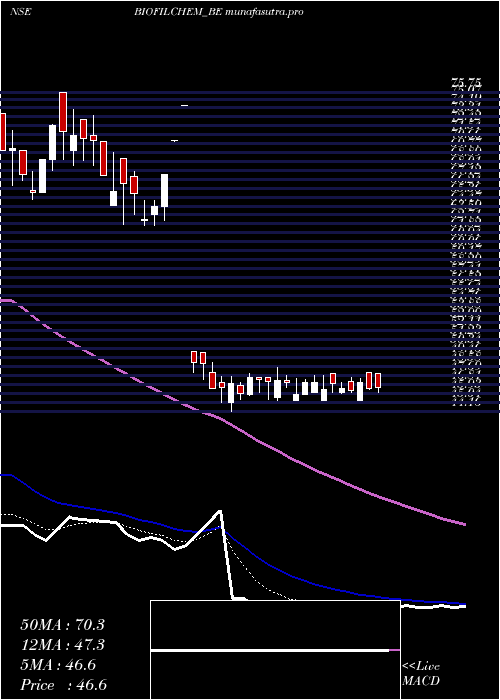Click the <<Live MACD label
The height and width of the screenshot is (700, 500).
421,674
